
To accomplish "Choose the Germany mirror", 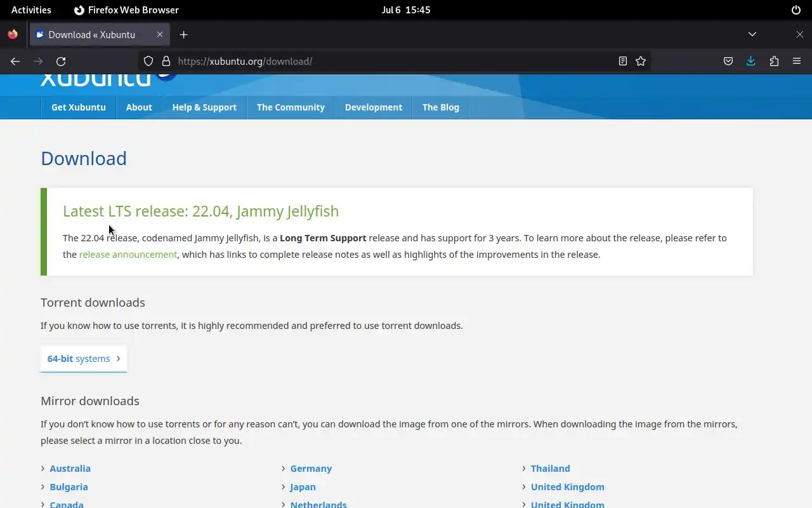I will 311,469.
